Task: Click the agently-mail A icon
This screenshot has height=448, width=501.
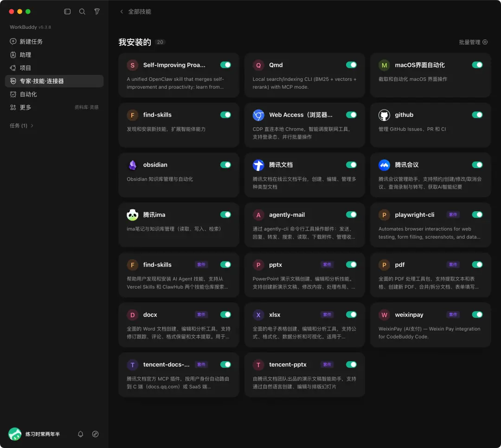Action: 258,215
